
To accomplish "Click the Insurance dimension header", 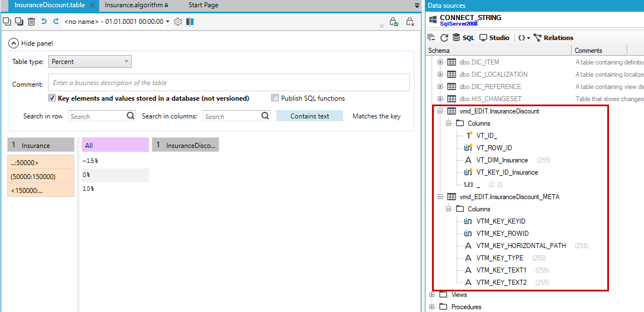I will [41, 145].
